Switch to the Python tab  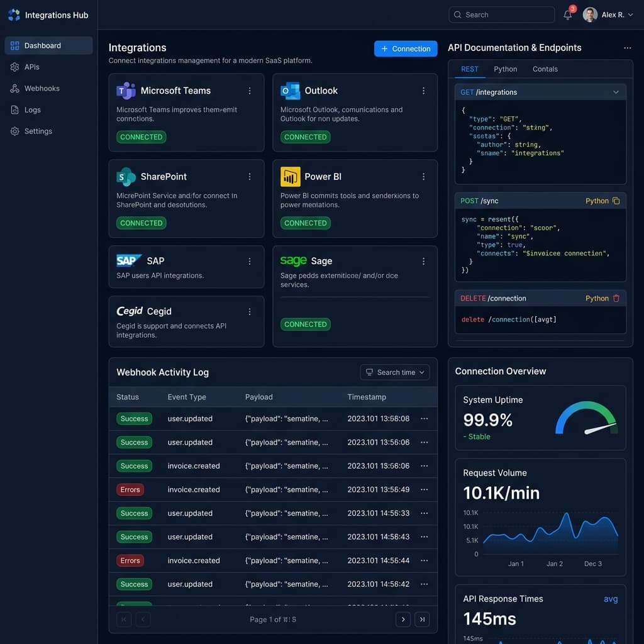point(505,69)
